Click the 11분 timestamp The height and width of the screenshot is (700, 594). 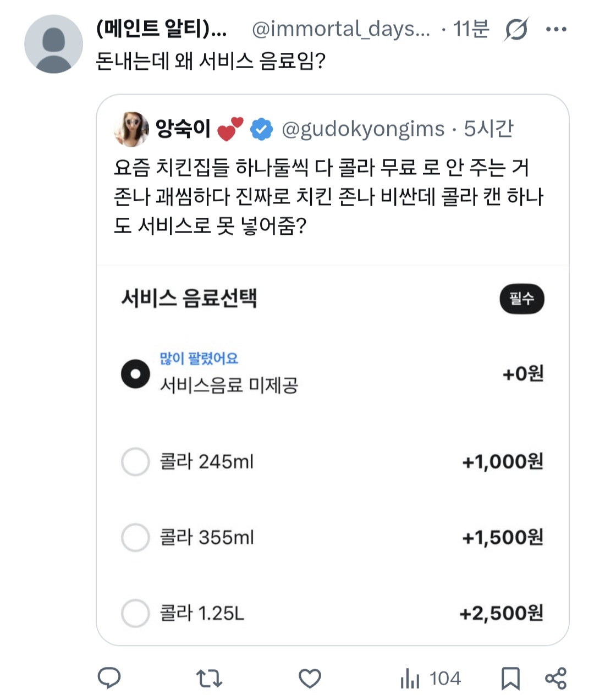click(471, 29)
